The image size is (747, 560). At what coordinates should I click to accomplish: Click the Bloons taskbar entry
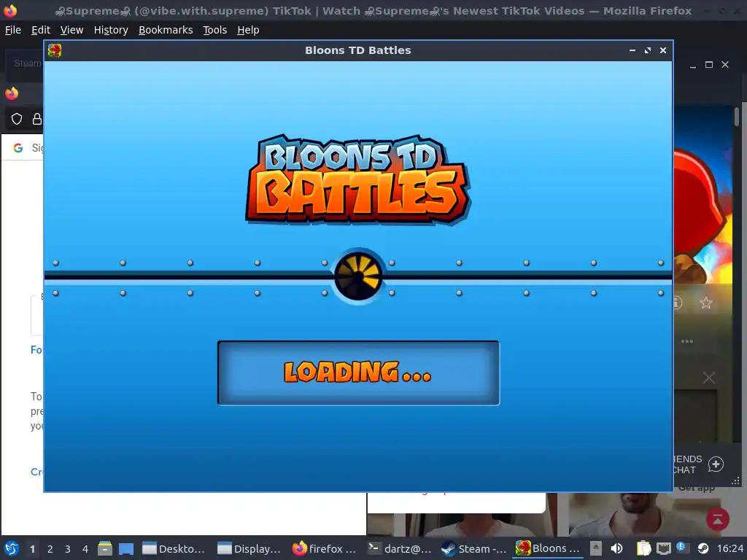tap(548, 548)
